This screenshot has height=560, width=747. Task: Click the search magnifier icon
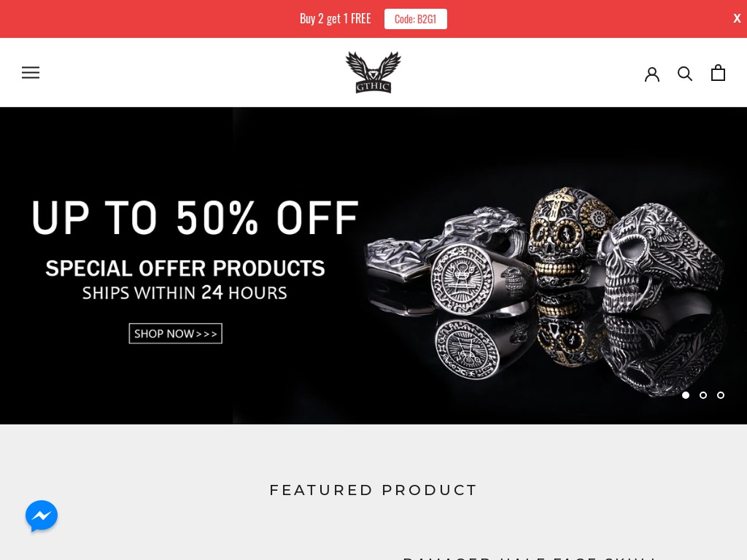click(684, 74)
